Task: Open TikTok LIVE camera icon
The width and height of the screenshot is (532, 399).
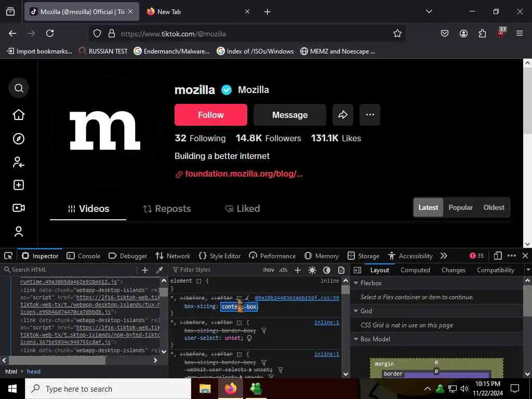Action: coord(19,208)
